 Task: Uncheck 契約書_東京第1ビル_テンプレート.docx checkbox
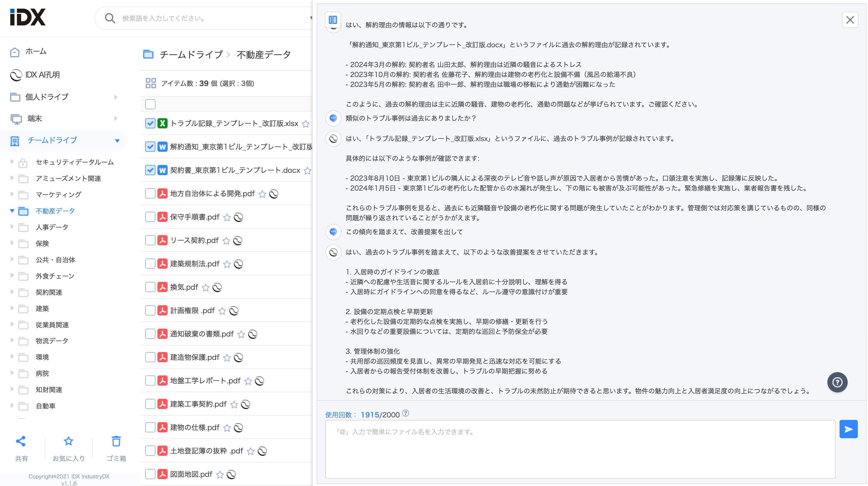[x=150, y=170]
